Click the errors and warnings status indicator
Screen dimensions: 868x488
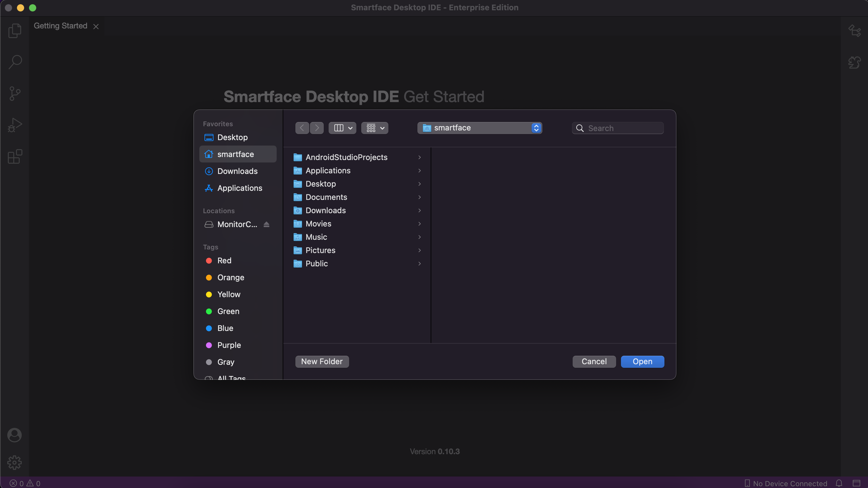(x=25, y=483)
